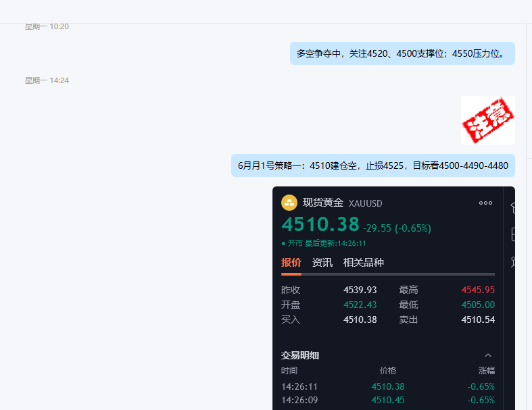Click the large price 4510.38
Screen dimensions: 532x410
click(x=320, y=224)
